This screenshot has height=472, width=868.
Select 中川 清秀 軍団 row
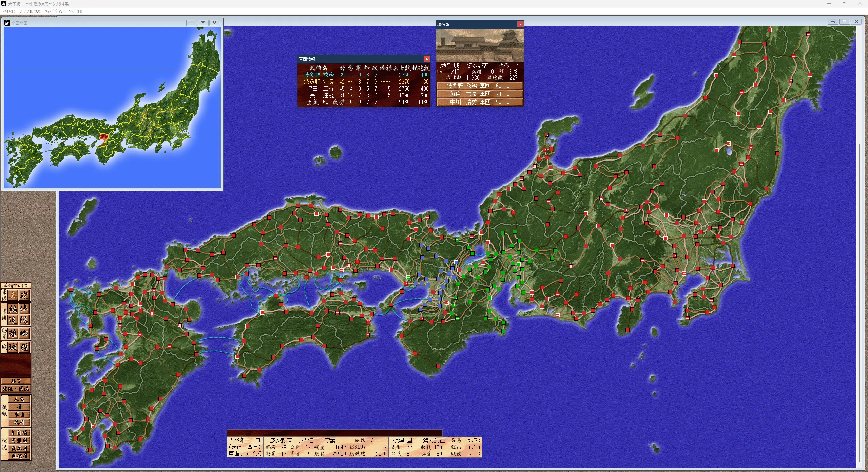479,102
